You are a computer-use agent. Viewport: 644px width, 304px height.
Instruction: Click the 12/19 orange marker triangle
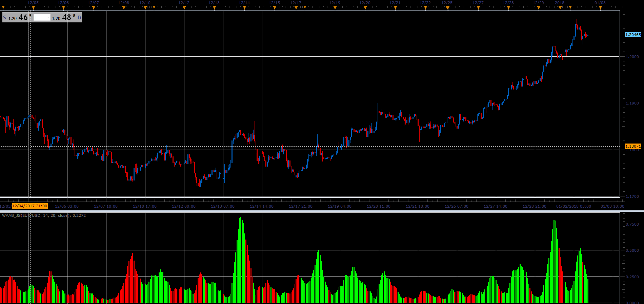click(x=335, y=7)
